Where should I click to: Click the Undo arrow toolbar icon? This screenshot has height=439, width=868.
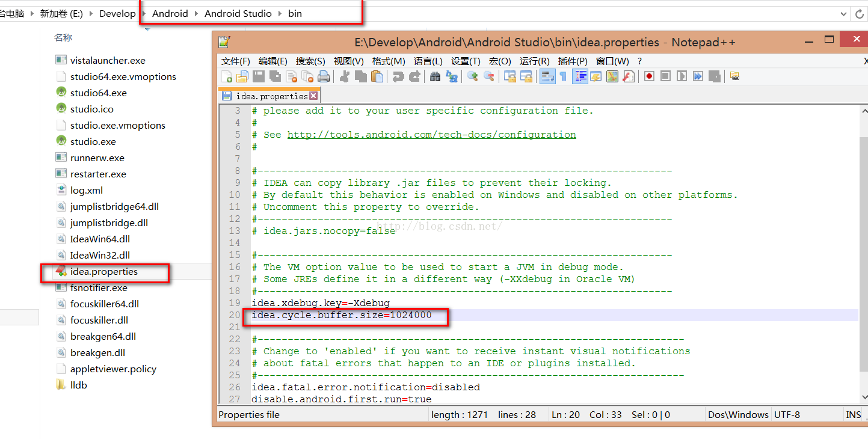[398, 76]
